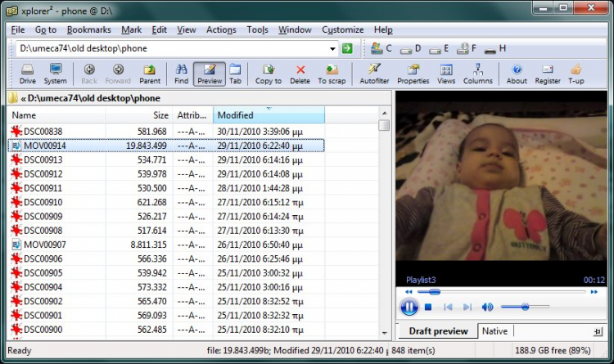Skip to next track in player

[x=467, y=308]
